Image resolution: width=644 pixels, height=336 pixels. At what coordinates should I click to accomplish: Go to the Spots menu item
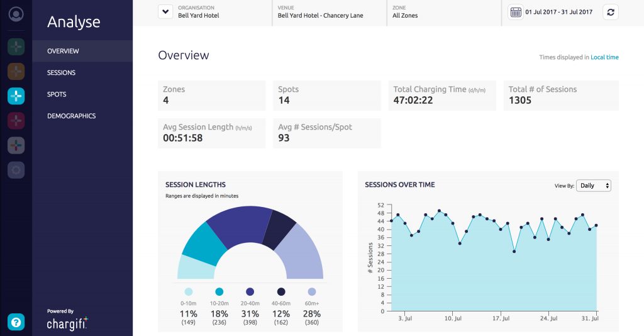pos(82,94)
